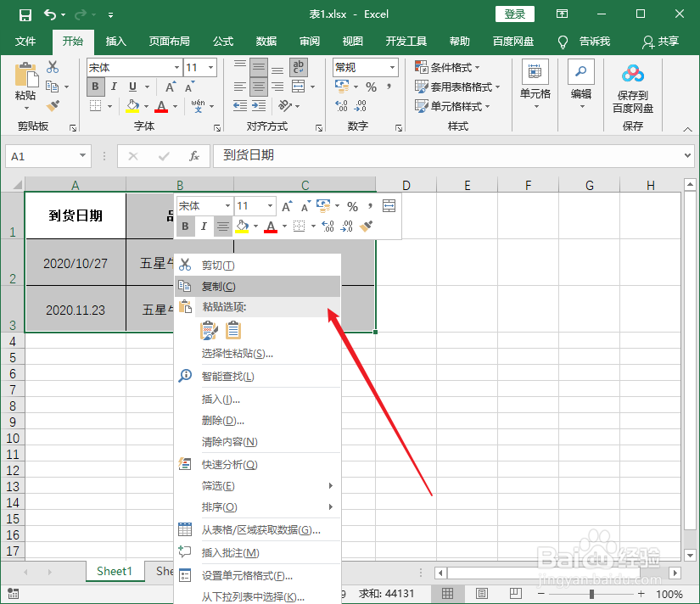The height and width of the screenshot is (604, 700).
Task: Toggle Underline in ribbon font group
Action: 132,87
